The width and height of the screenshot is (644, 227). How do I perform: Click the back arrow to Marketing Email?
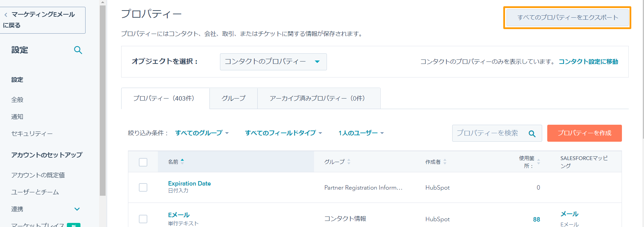6,15
